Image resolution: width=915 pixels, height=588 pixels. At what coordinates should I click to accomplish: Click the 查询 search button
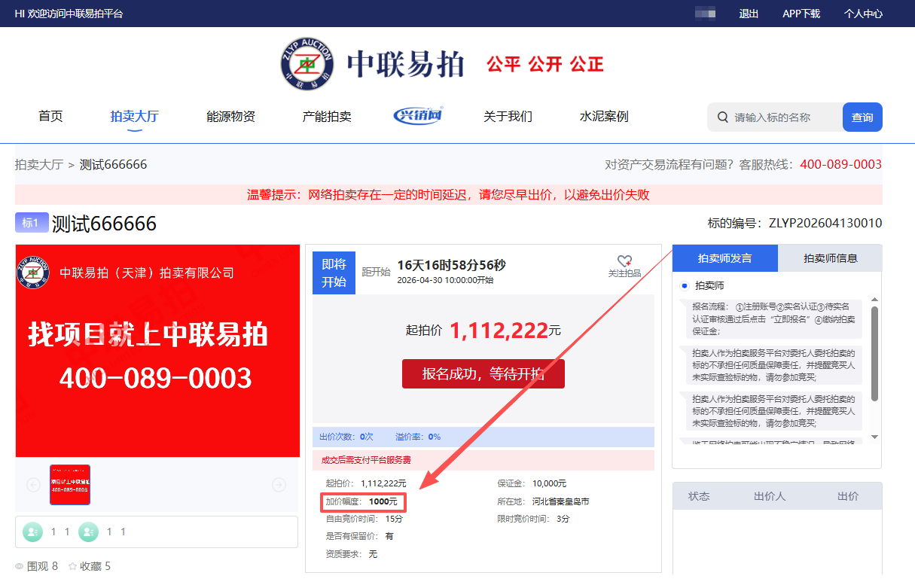pos(862,117)
